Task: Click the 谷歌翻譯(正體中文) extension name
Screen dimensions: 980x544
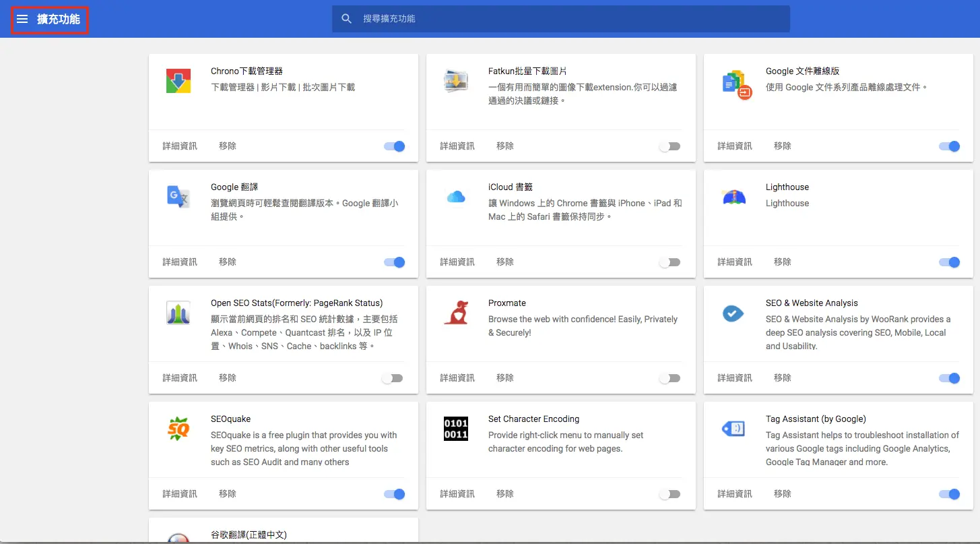Action: pos(249,535)
